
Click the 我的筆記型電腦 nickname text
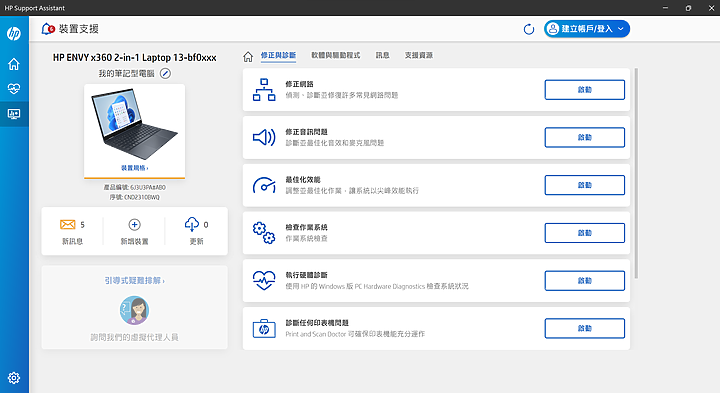click(127, 73)
